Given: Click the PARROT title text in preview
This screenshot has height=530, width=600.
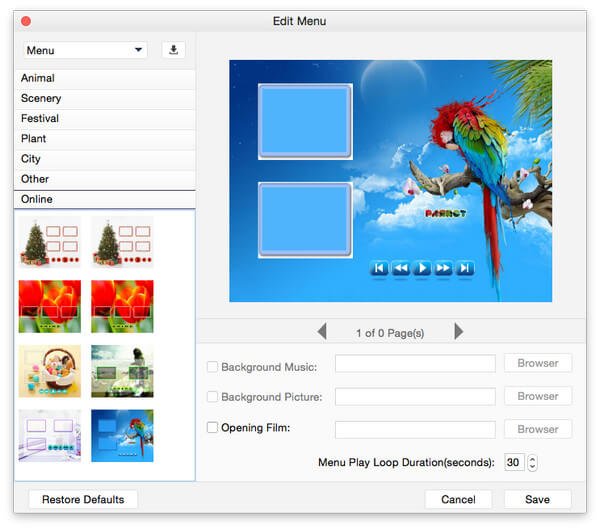Looking at the screenshot, I should pos(445,214).
